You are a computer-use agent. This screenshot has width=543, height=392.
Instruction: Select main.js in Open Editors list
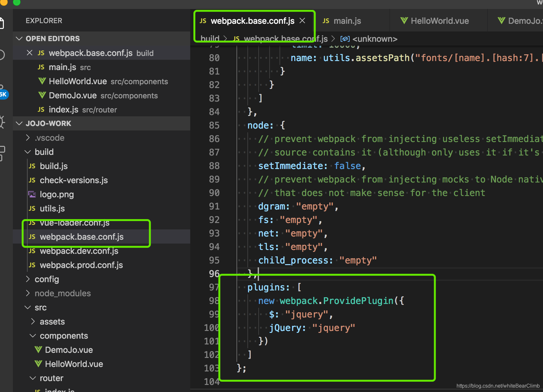point(102,67)
